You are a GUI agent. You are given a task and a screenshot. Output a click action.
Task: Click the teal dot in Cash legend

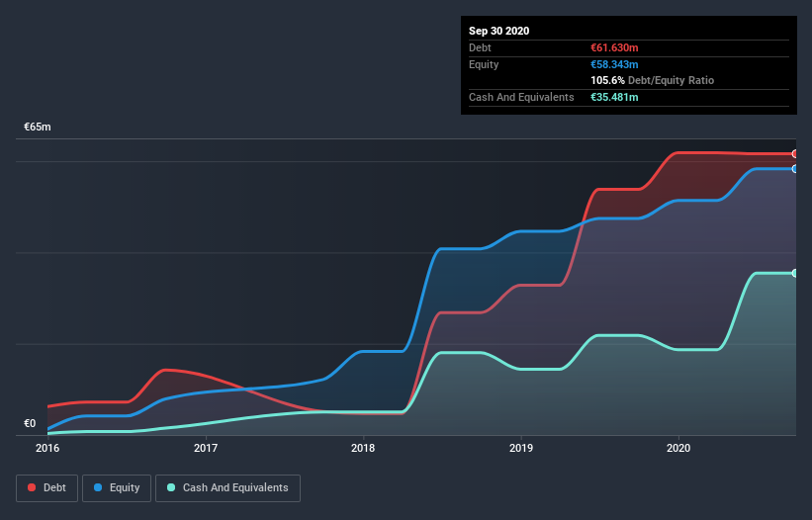[171, 487]
